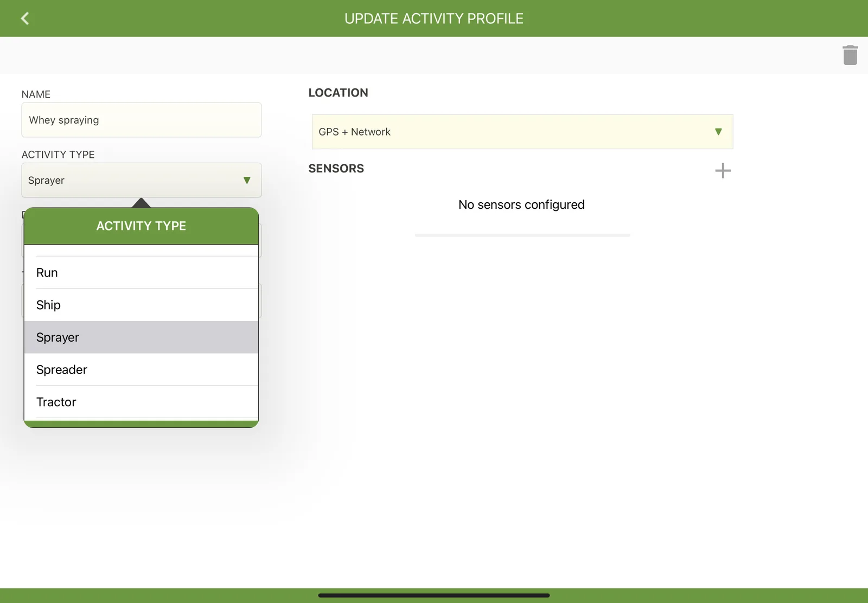This screenshot has width=868, height=603.
Task: Pick Tractor from activity type list
Action: point(141,402)
